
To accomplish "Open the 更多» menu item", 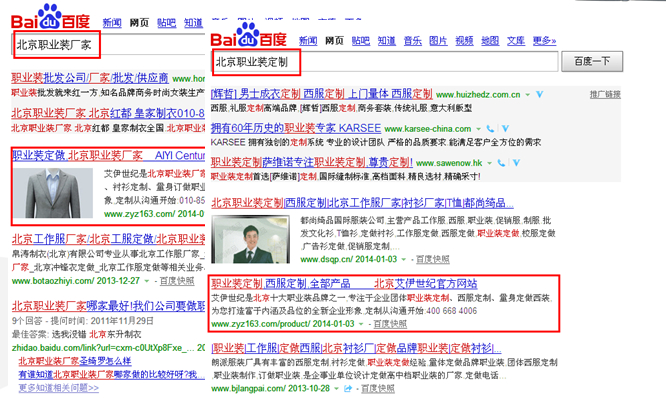I will coord(544,41).
